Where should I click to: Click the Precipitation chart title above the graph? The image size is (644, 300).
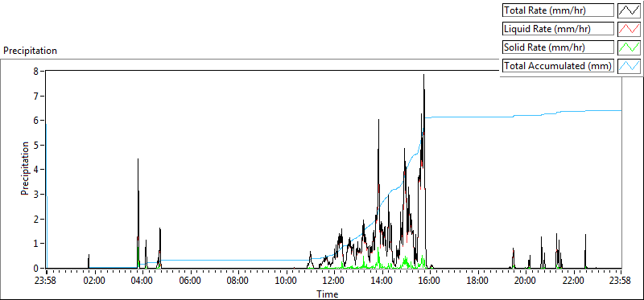tap(30, 51)
